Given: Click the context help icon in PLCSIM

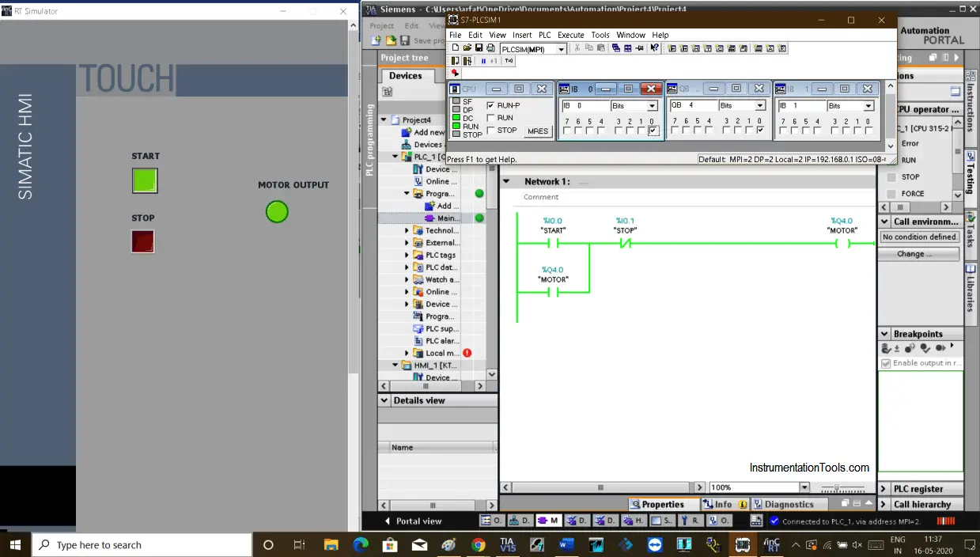Looking at the screenshot, I should tap(654, 48).
